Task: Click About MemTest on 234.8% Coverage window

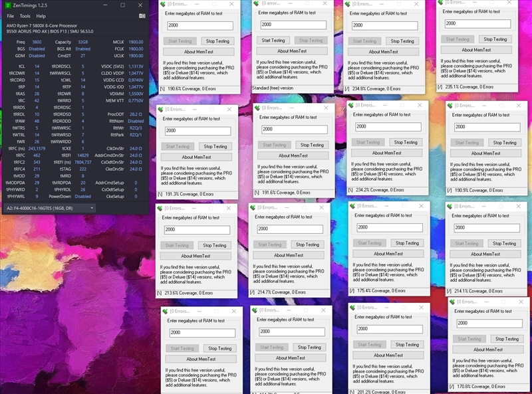Action: click(x=382, y=51)
